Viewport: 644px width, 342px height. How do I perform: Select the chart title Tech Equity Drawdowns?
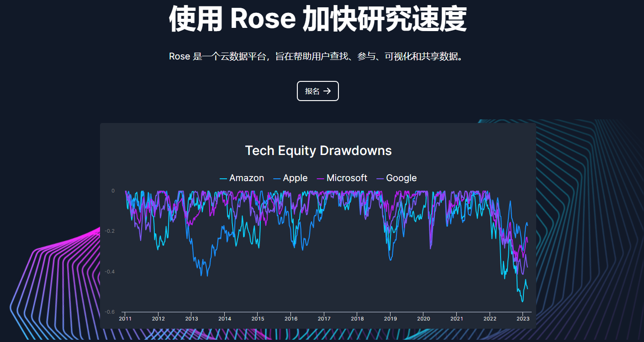coord(318,150)
